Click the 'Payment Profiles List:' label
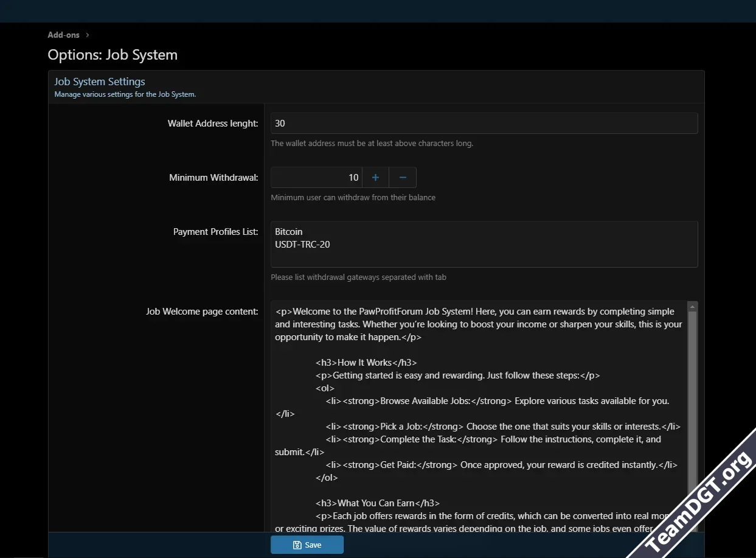This screenshot has height=558, width=756. pyautogui.click(x=215, y=232)
